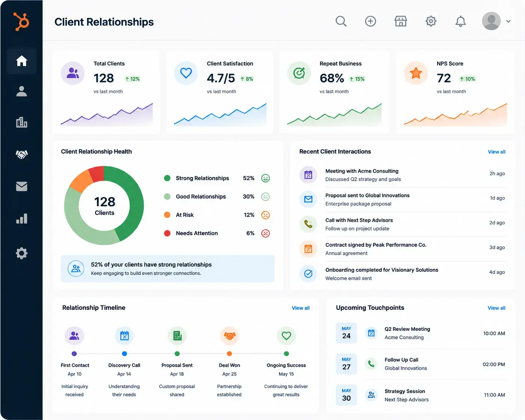Open Proposal sent to Global Innovations
The width and height of the screenshot is (525, 420).
tap(403, 200)
